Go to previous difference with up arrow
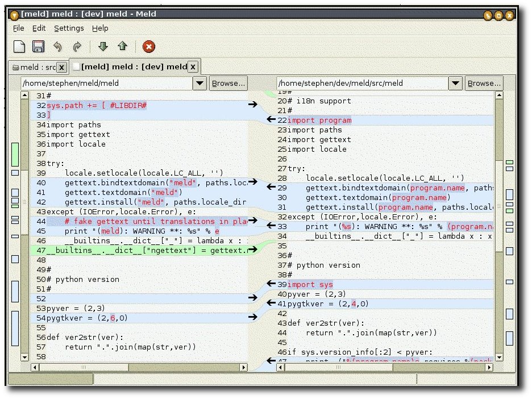This screenshot has height=399, width=532. click(122, 46)
